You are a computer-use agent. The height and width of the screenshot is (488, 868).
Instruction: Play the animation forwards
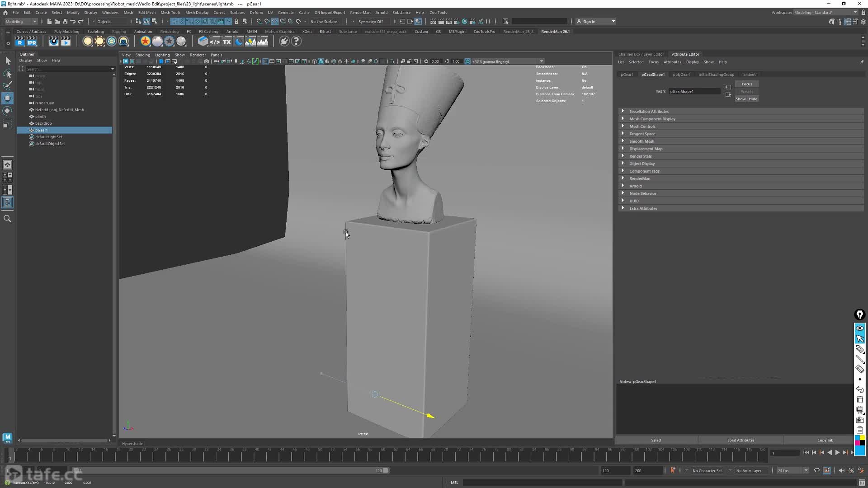pos(837,452)
